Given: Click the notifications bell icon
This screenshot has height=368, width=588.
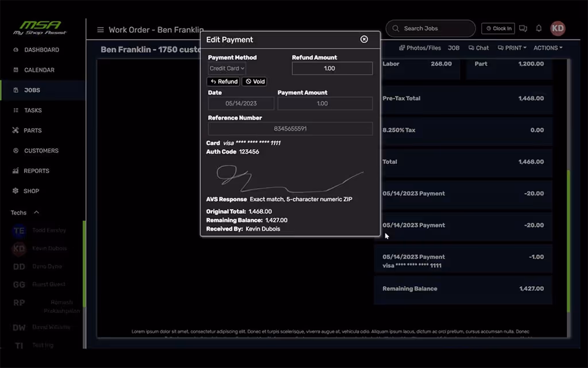Looking at the screenshot, I should click(539, 28).
